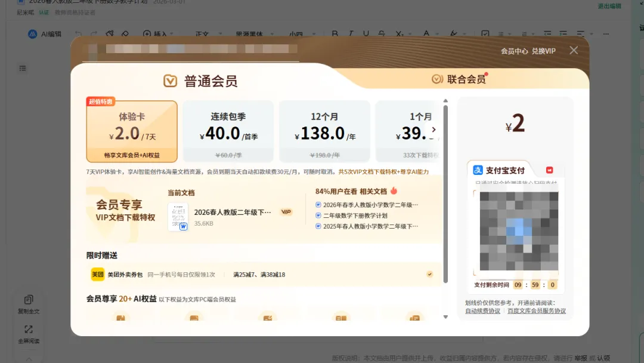Click the popup scrollbar up arrow
The image size is (644, 363).
[x=445, y=101]
